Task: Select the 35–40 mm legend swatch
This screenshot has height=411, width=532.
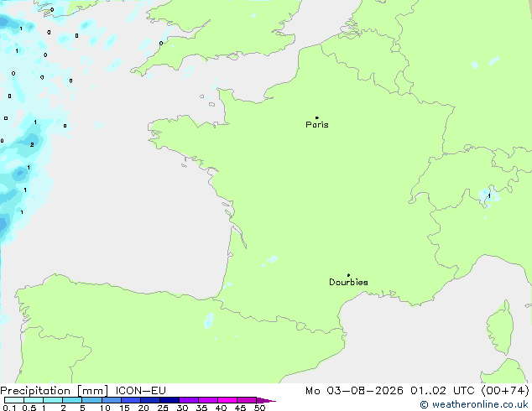Action: pos(208,400)
